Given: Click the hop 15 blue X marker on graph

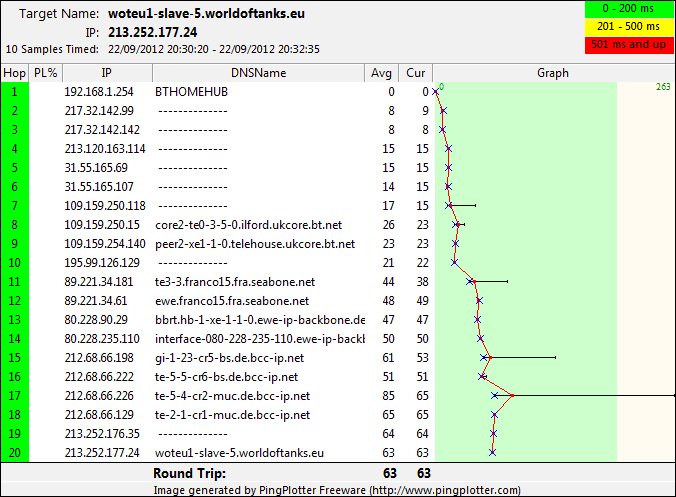Looking at the screenshot, I should [x=484, y=357].
